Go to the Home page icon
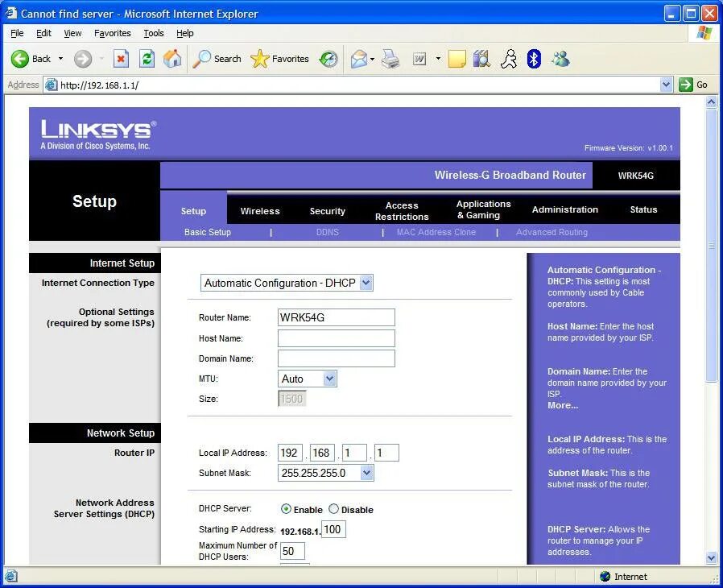723x588 pixels. pyautogui.click(x=172, y=59)
